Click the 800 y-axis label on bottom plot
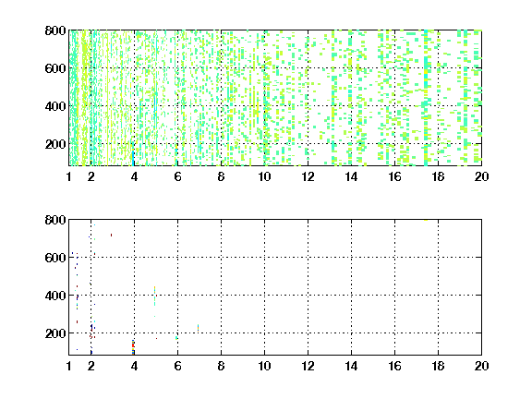This screenshot has width=532, height=399. (x=55, y=220)
